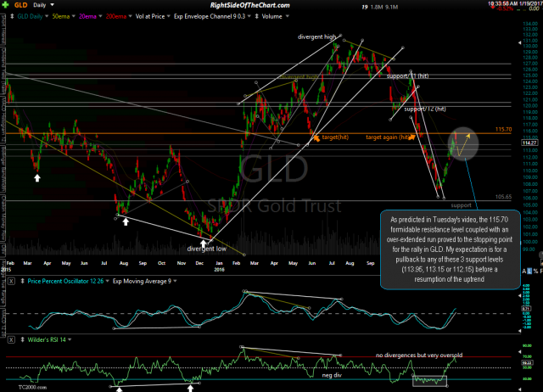Screen dimensions: 543x392
Task: Open the Average True Range sidebar tab
Action: (x=3, y=282)
